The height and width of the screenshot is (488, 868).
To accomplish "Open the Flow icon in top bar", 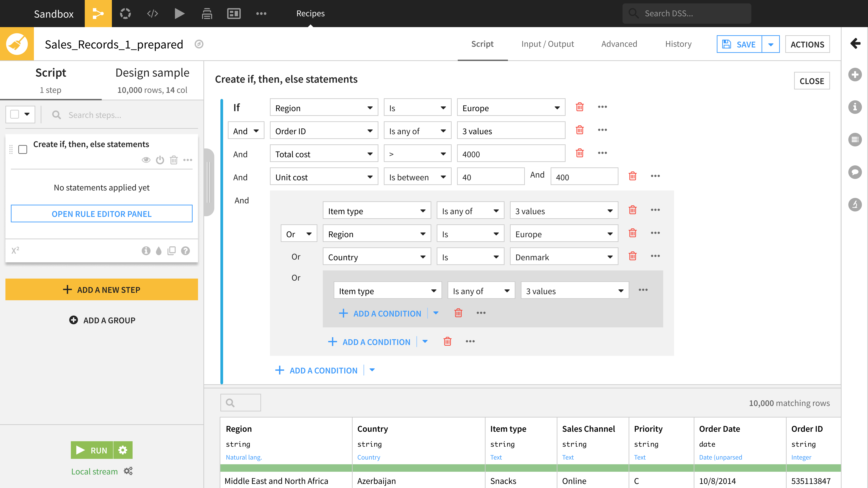I will (98, 14).
